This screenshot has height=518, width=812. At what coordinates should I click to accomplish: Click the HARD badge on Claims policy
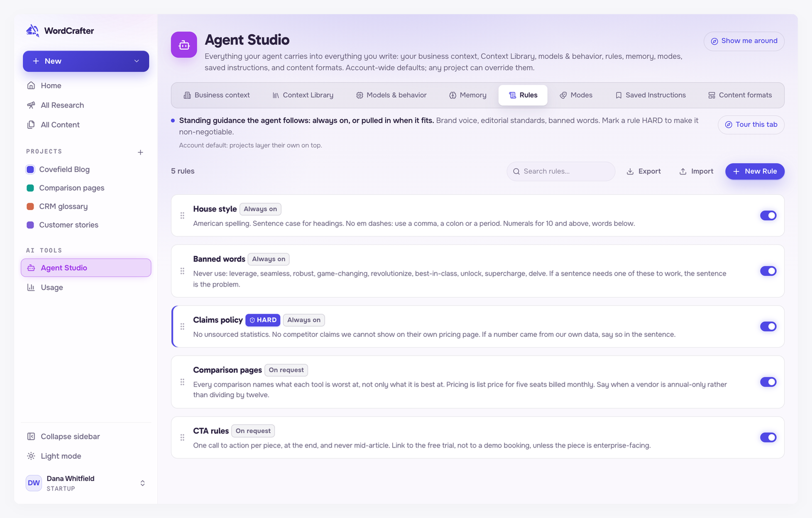coord(263,320)
